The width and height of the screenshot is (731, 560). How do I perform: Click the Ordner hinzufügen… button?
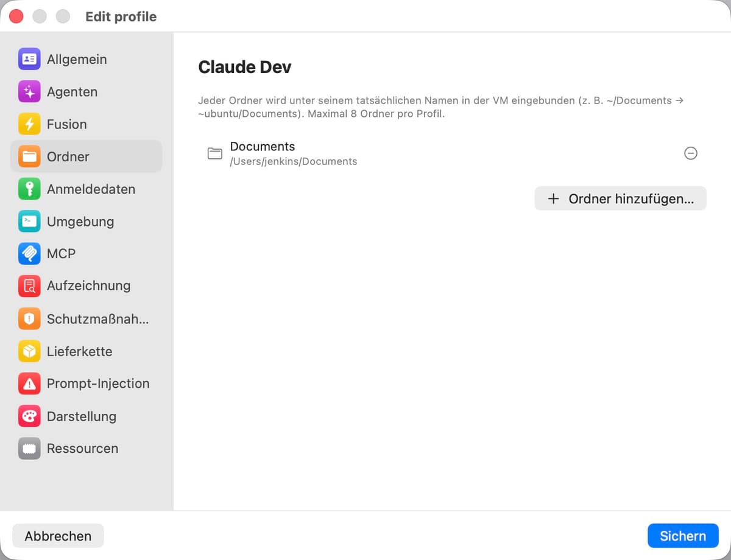coord(620,198)
